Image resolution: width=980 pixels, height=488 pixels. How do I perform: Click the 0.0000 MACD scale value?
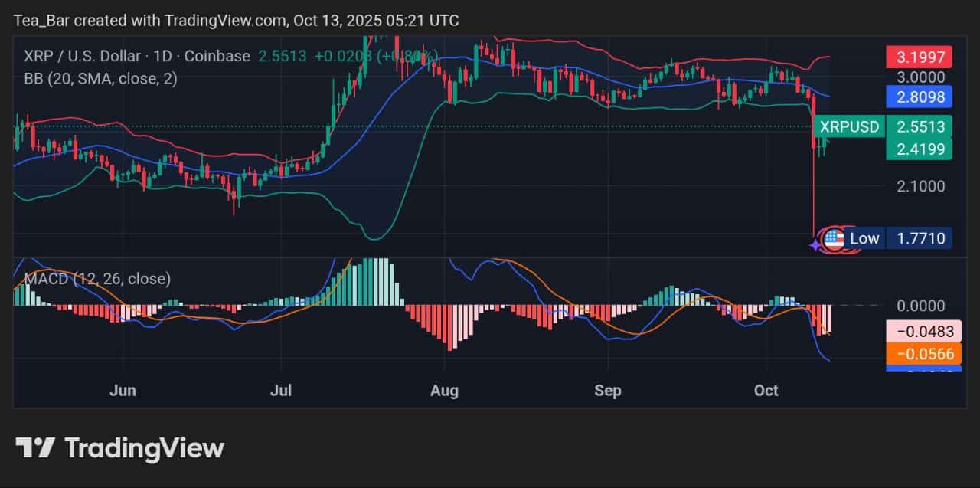(920, 306)
